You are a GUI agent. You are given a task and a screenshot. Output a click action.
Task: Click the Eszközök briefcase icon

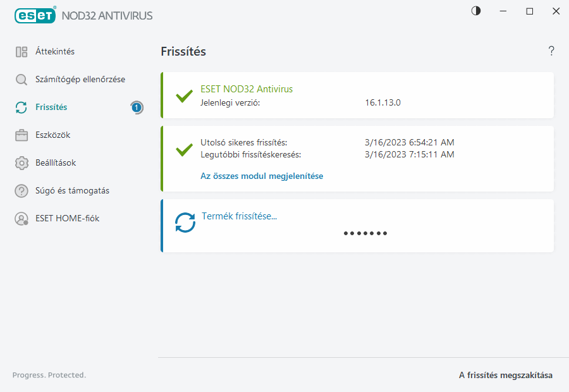pos(21,135)
